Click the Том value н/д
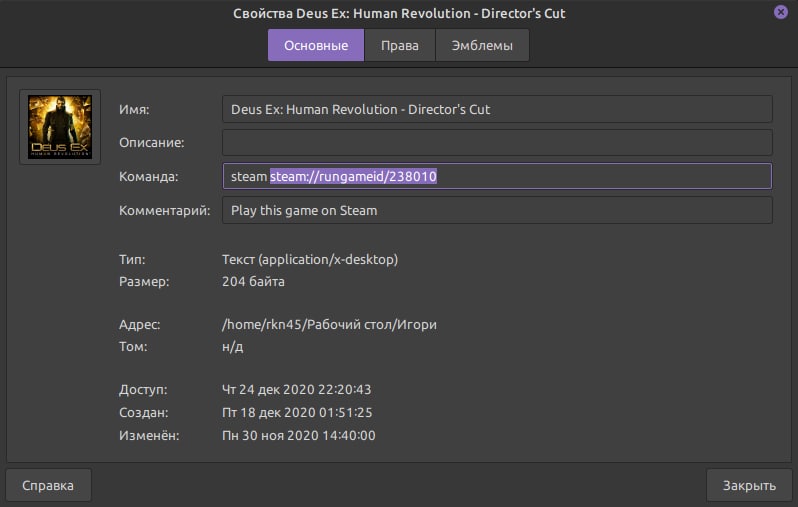The image size is (798, 507). click(x=233, y=347)
